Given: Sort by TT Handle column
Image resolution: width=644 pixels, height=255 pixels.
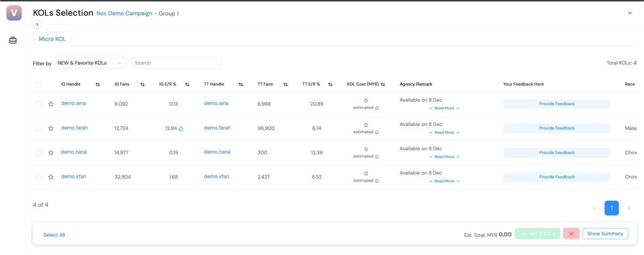Looking at the screenshot, I should click(x=241, y=84).
